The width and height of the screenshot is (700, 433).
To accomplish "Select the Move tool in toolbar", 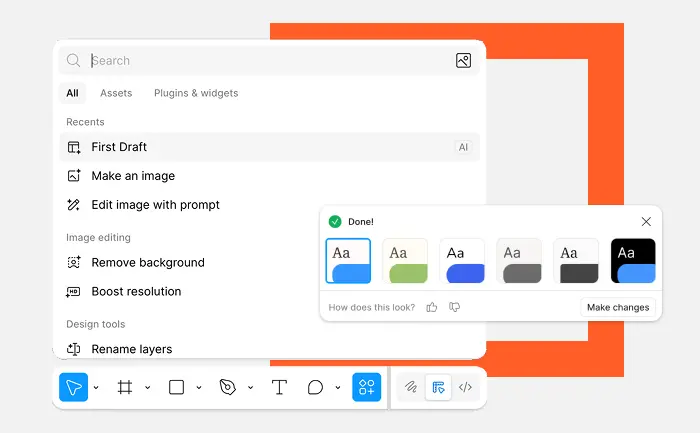I will (x=73, y=387).
